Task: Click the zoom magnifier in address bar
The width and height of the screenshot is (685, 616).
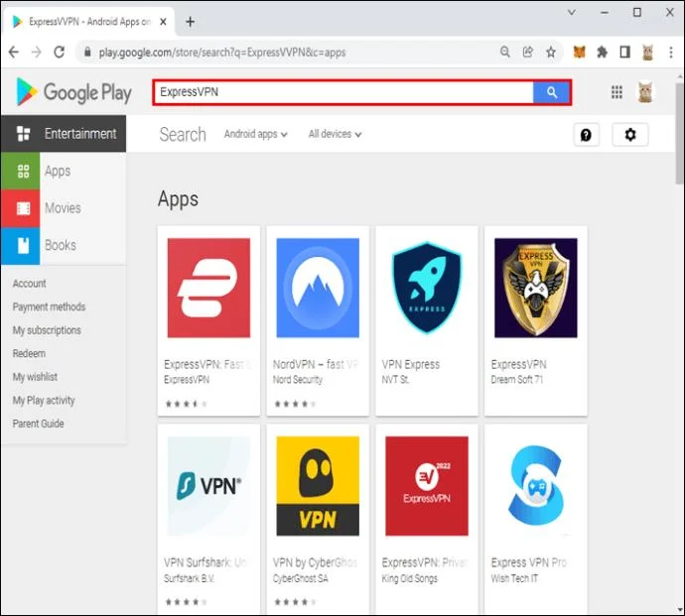Action: [x=505, y=52]
